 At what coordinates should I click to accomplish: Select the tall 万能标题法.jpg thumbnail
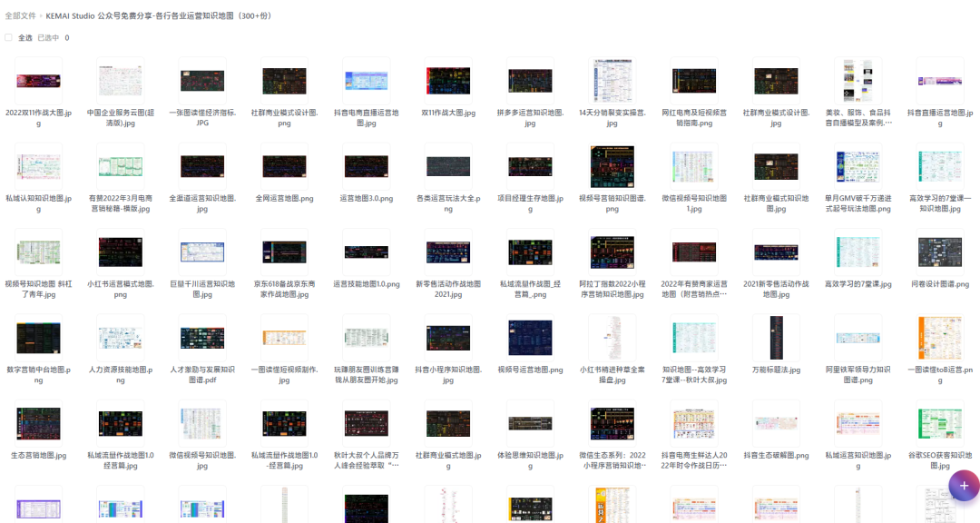coord(776,338)
